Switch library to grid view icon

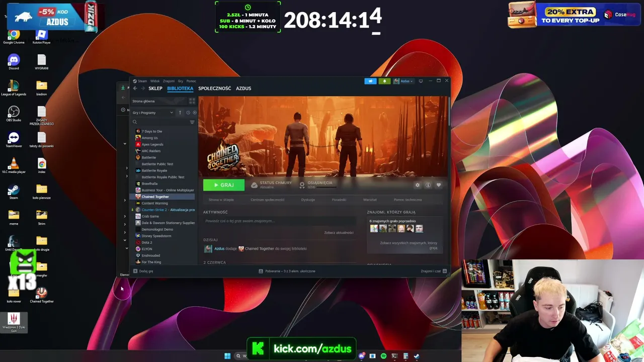click(x=192, y=101)
